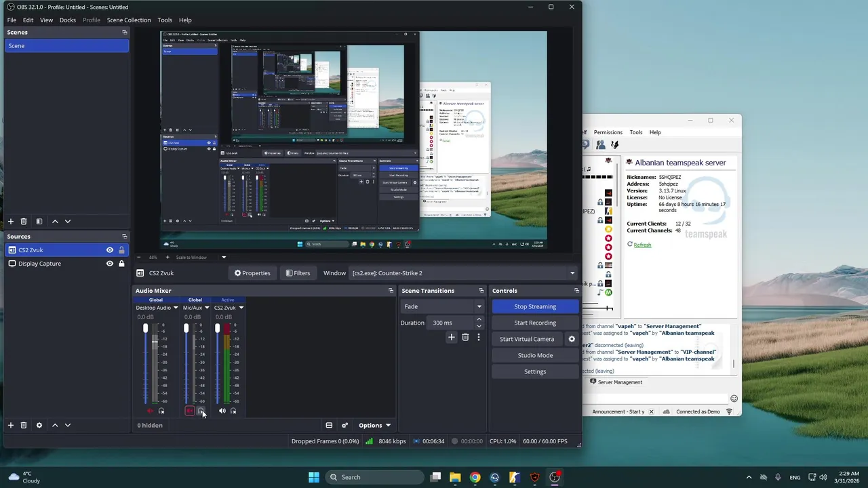
Task: Toggle monitoring headphone for CS2 Zvuk
Action: point(233,411)
